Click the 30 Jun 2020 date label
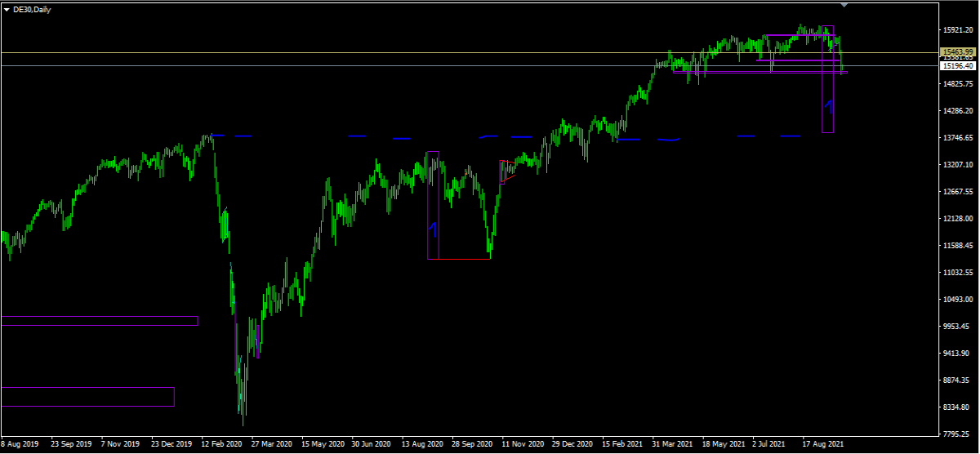 [371, 445]
